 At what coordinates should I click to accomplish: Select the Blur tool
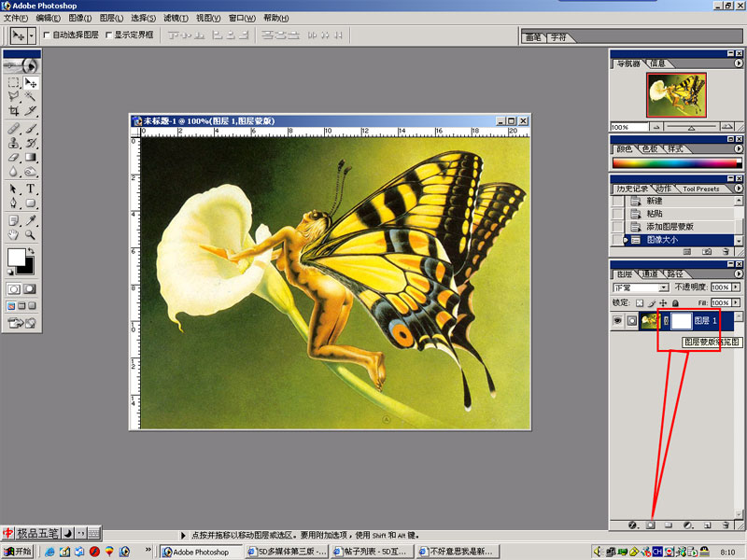[13, 172]
